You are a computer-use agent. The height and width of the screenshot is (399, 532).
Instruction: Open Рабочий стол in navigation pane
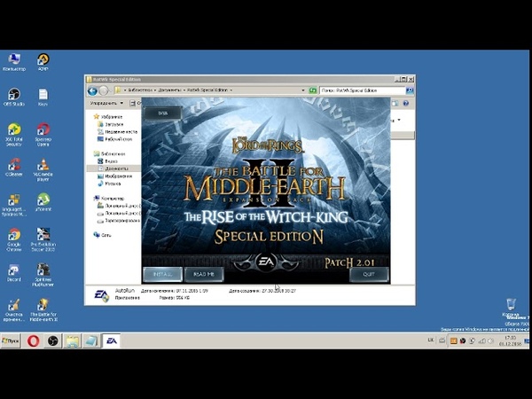coord(114,139)
